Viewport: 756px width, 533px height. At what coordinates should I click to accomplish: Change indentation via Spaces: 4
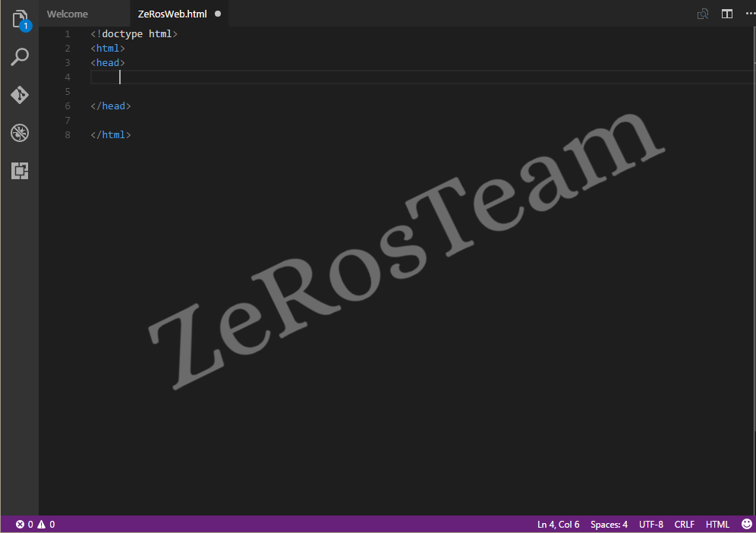coord(609,525)
